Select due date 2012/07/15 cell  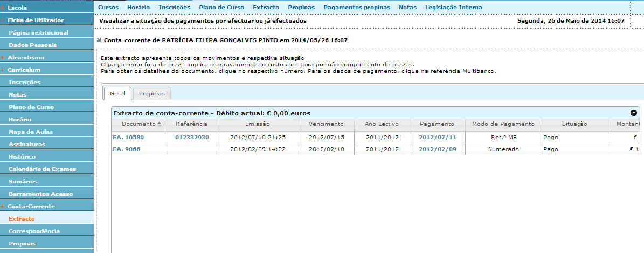pyautogui.click(x=326, y=138)
